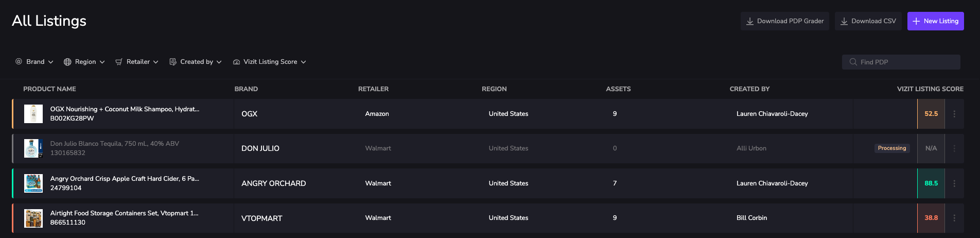Expand the Brand filter dropdown
This screenshot has height=238, width=980.
pos(34,62)
